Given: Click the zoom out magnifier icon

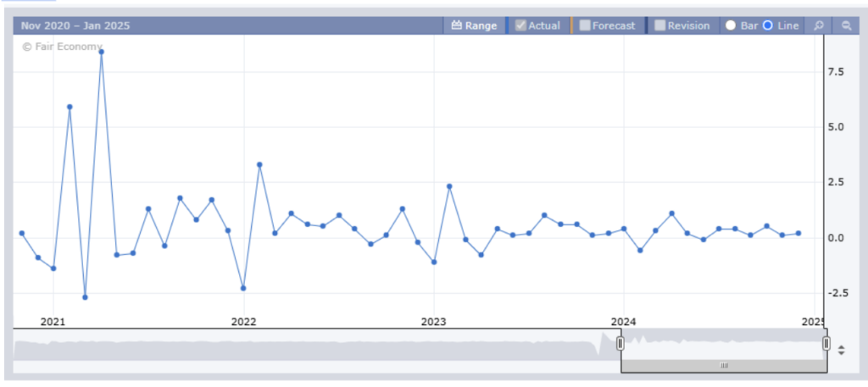Looking at the screenshot, I should (846, 25).
